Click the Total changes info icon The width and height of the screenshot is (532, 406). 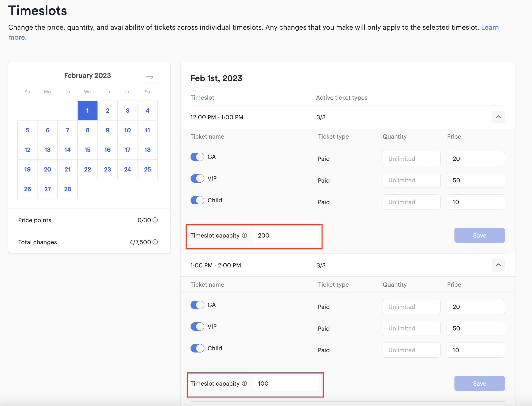coord(155,242)
